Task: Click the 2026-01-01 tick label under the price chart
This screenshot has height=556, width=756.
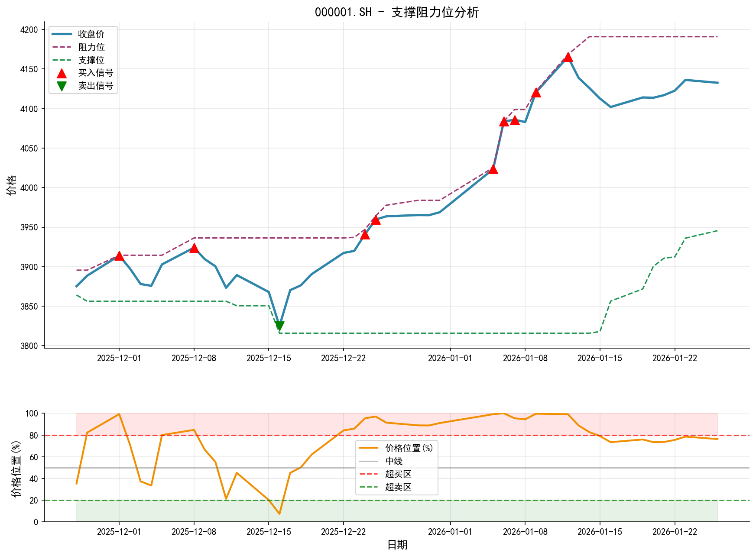Action: [x=450, y=358]
